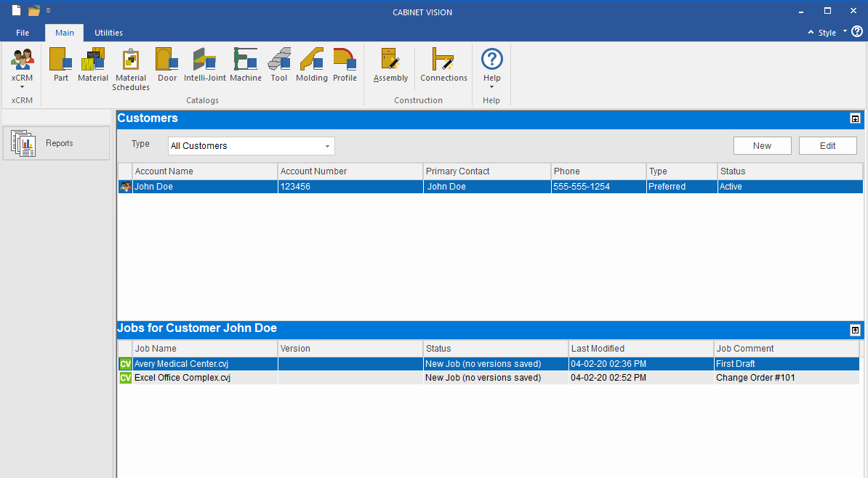Expand the xCRM dropdown arrow

(x=22, y=87)
